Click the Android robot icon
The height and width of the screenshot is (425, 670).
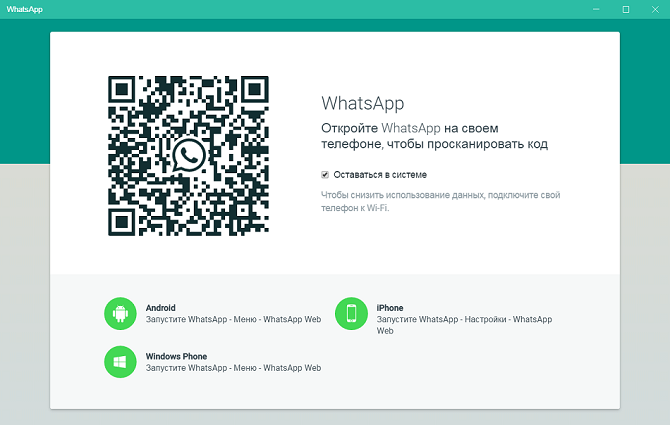[x=120, y=314]
